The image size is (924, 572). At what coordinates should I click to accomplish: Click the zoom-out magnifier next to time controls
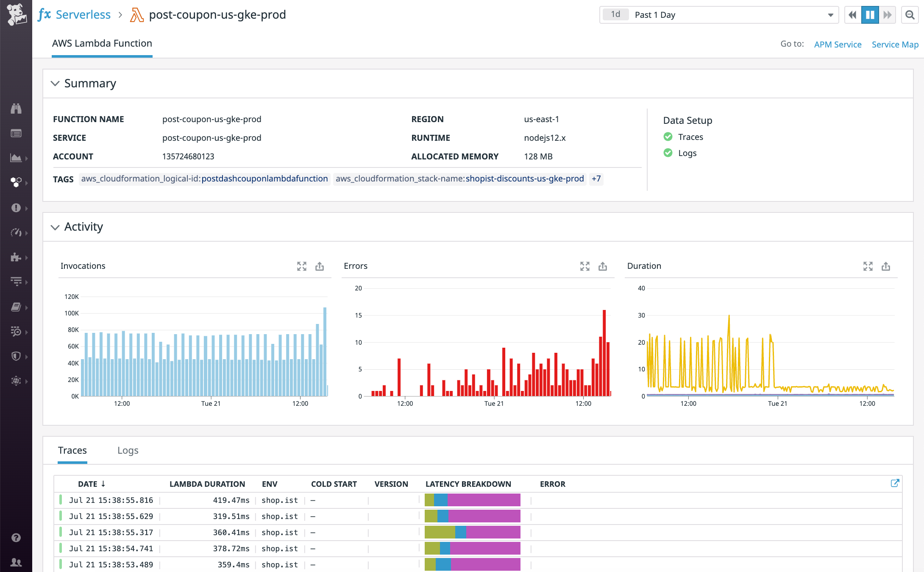pos(910,14)
